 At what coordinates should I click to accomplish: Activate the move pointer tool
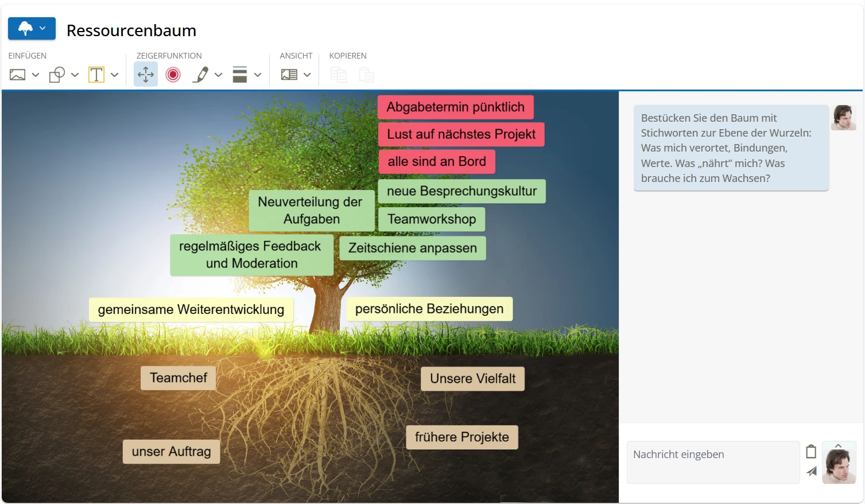145,74
